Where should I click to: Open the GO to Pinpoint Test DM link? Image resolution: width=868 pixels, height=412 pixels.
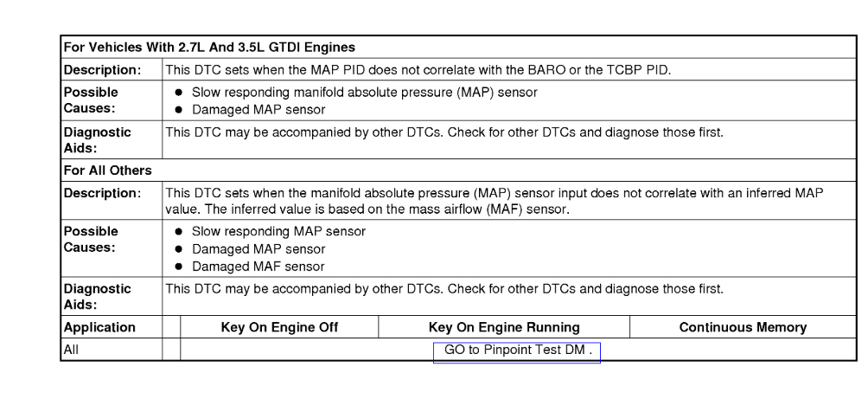[516, 351]
